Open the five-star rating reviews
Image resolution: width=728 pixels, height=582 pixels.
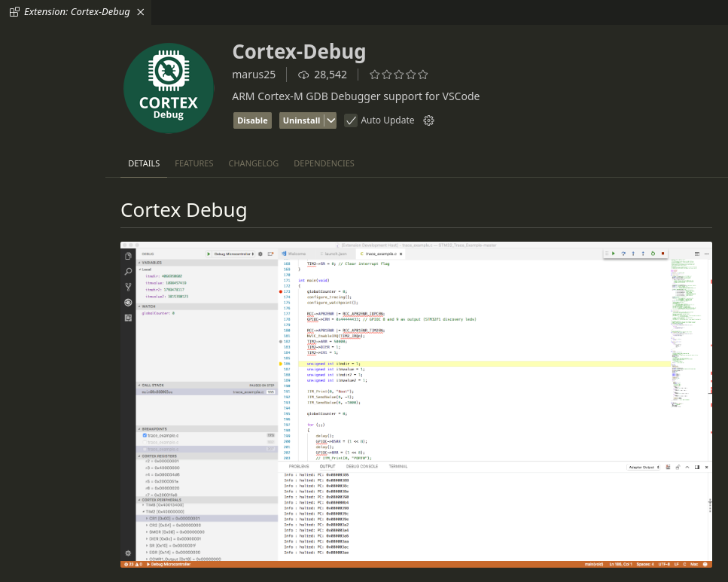(399, 75)
